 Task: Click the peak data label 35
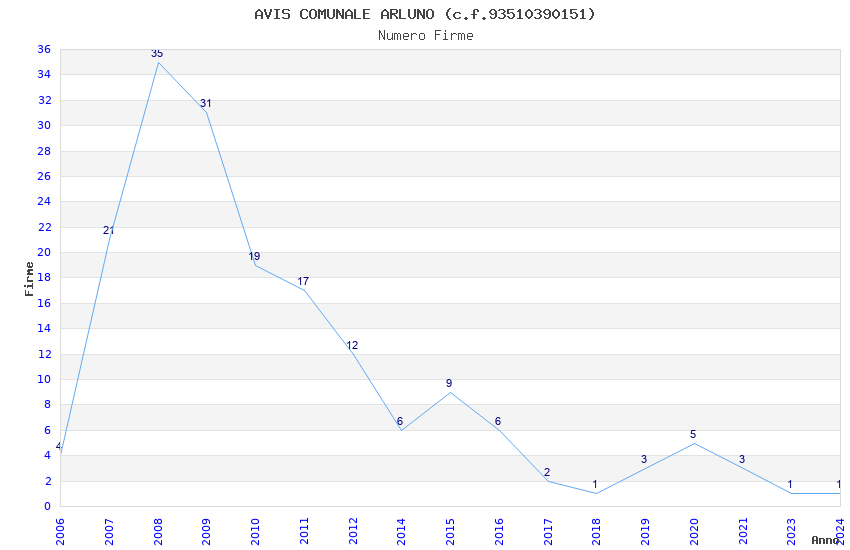(157, 53)
